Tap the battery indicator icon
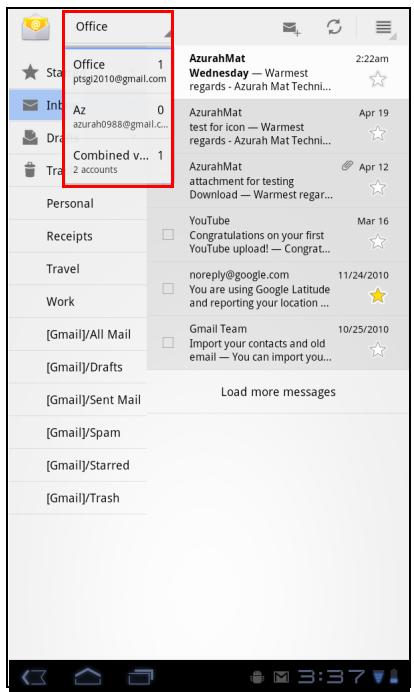Screen dimensions: 414x692 (x=394, y=676)
